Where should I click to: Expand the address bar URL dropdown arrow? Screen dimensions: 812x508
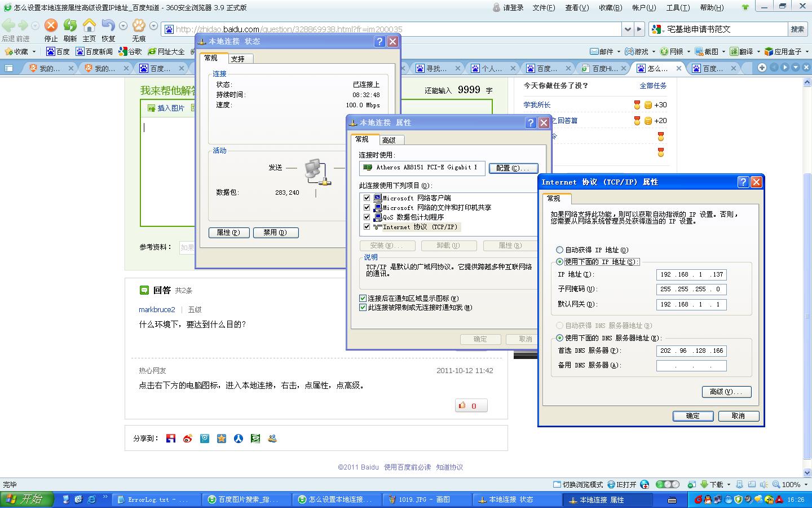(628, 29)
